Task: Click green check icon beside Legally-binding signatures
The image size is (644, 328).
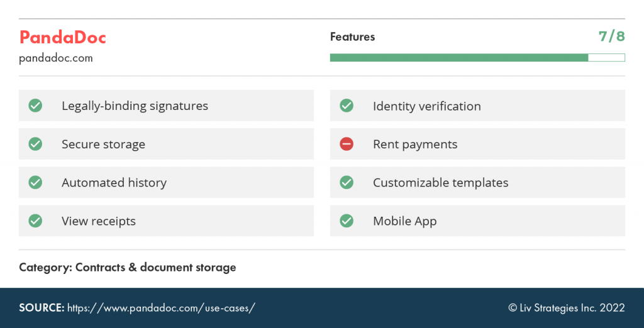Action: (x=35, y=106)
